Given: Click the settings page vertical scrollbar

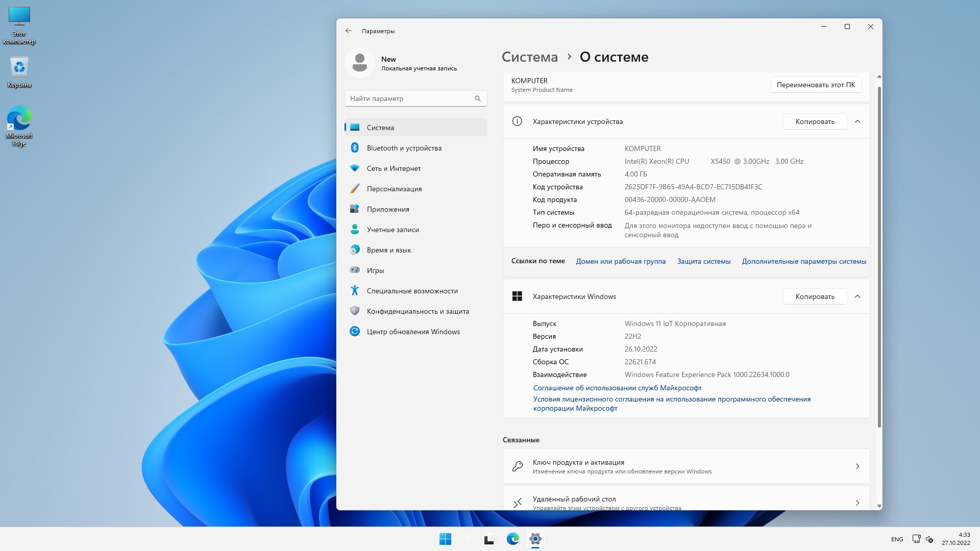Looking at the screenshot, I should tap(879, 255).
